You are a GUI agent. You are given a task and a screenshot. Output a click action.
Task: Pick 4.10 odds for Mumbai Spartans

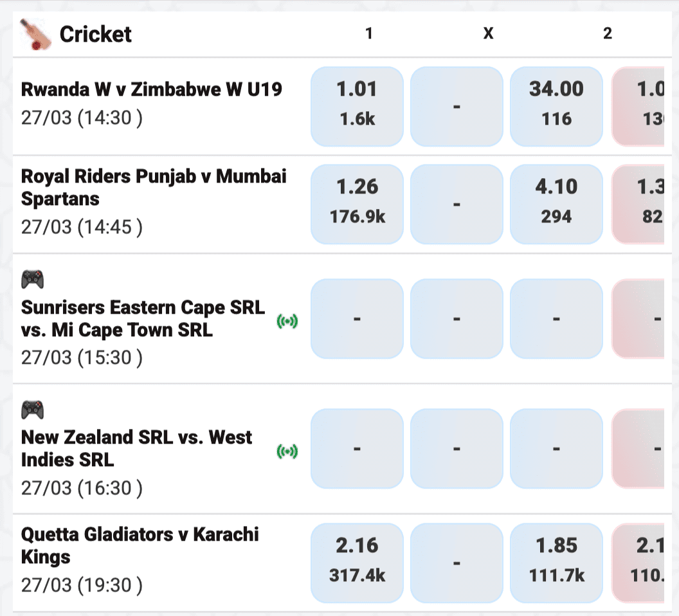pyautogui.click(x=556, y=204)
